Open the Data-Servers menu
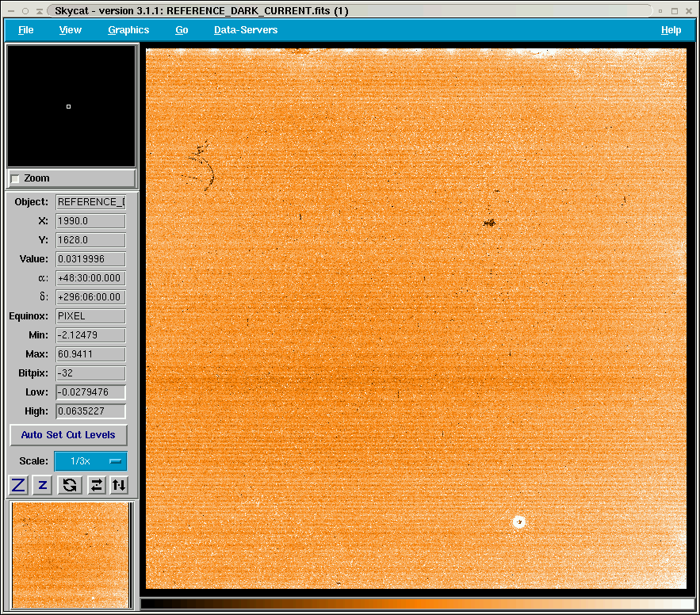 point(246,30)
